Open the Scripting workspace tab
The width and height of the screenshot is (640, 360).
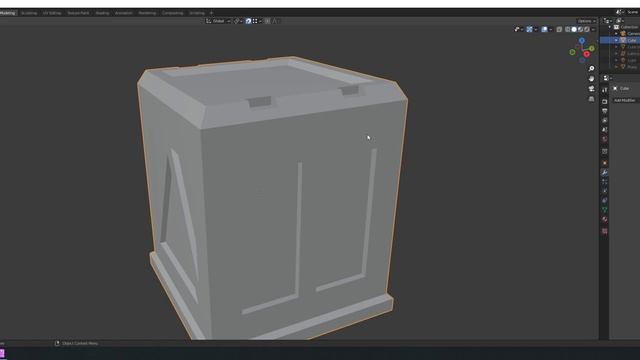197,13
